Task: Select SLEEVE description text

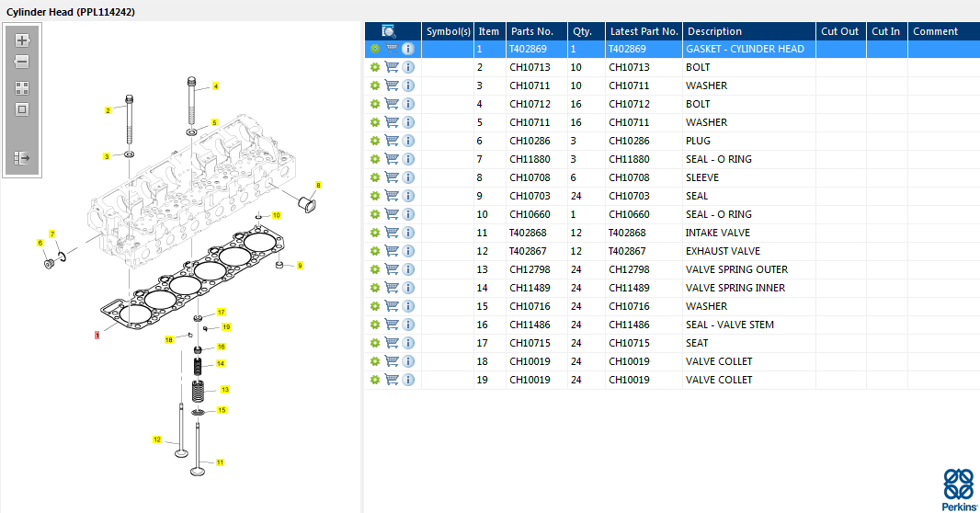Action: click(702, 177)
